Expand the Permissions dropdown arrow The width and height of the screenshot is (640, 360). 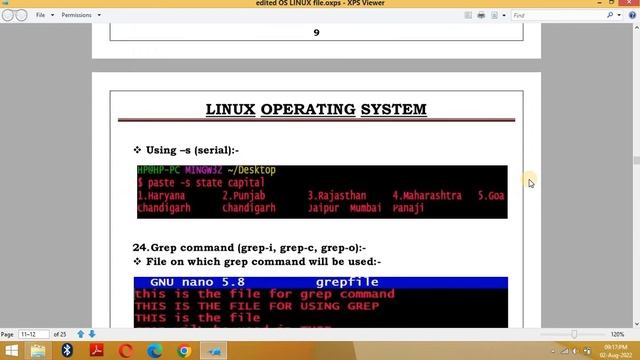pos(99,15)
